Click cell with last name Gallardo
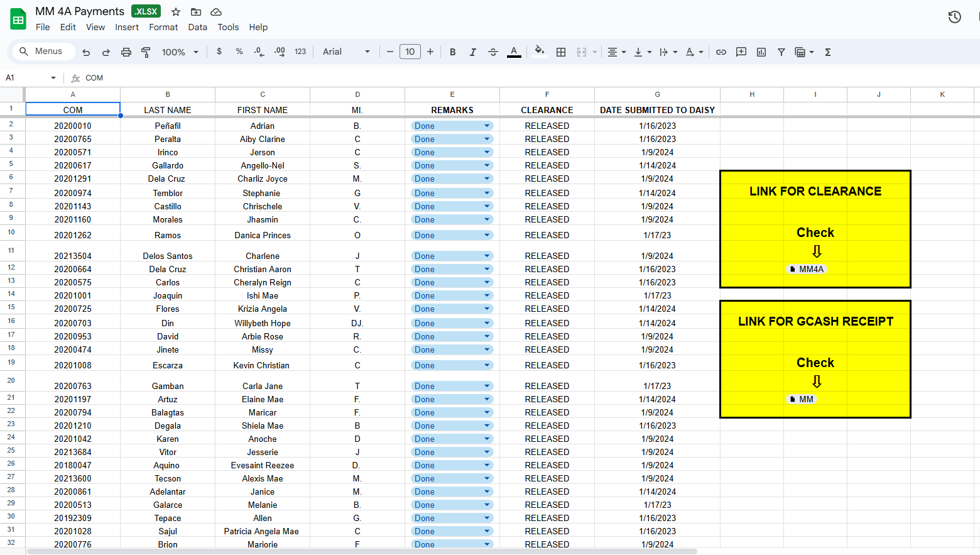980x555 pixels. coord(168,165)
